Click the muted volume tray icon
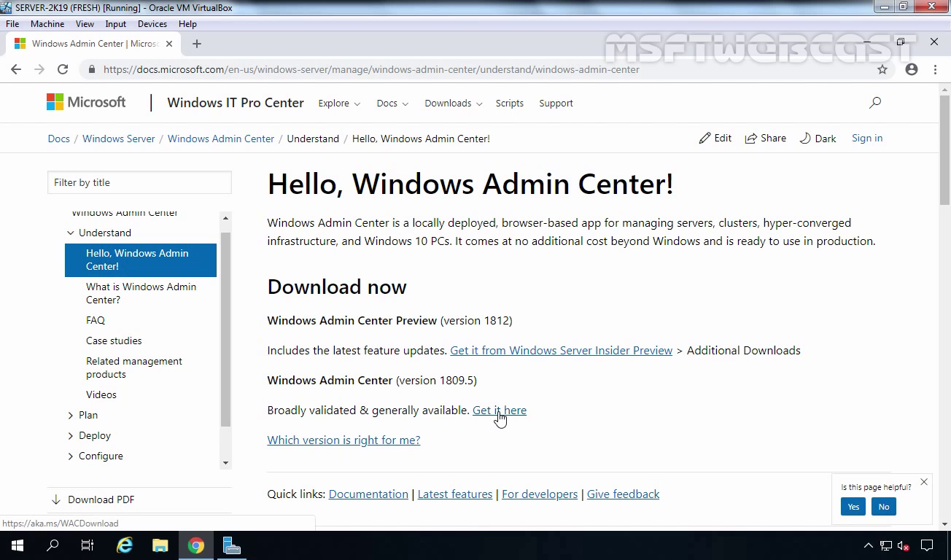Viewport: 951px width, 560px height. tap(904, 545)
